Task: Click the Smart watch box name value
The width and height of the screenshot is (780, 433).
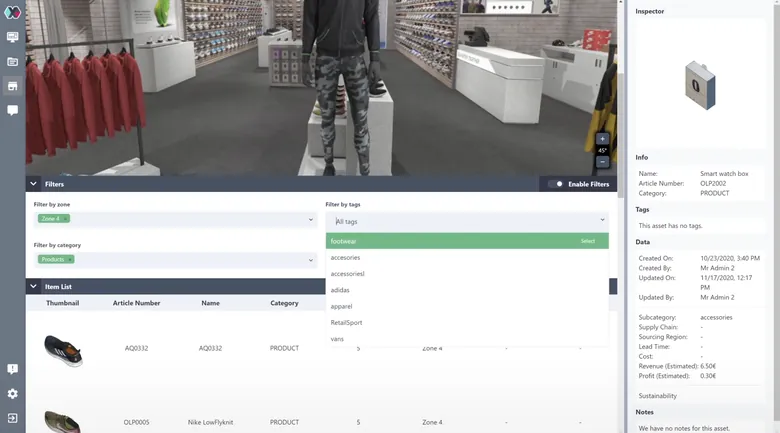Action: click(x=724, y=174)
